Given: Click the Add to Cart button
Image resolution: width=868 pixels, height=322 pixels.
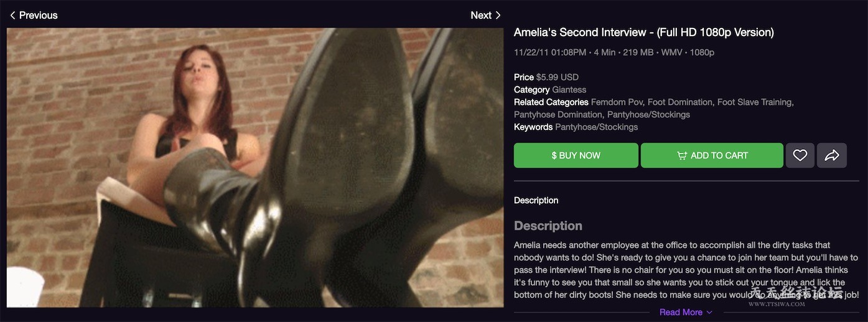Looking at the screenshot, I should coord(712,155).
